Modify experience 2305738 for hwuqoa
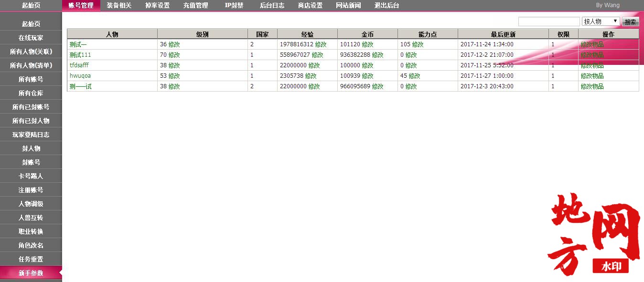Screen dimensions: 644x282 [x=311, y=76]
